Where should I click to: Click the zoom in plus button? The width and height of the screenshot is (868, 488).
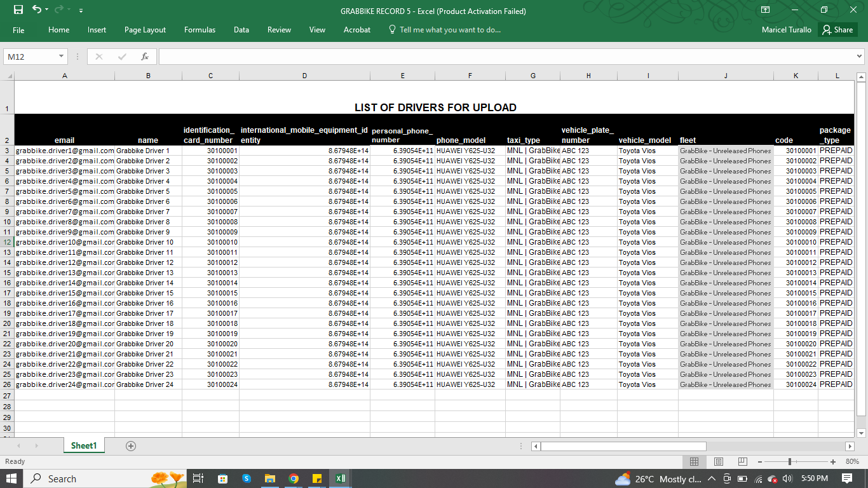coord(833,461)
